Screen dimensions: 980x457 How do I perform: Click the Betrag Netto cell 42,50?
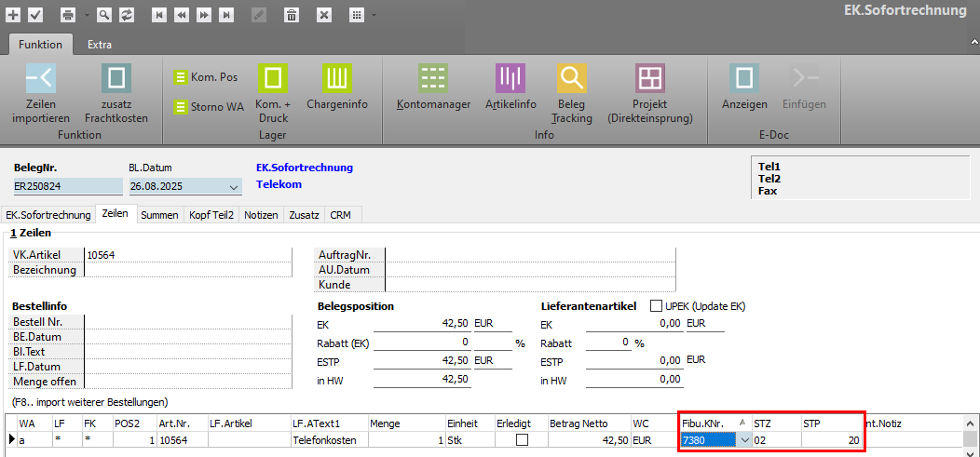click(x=588, y=440)
